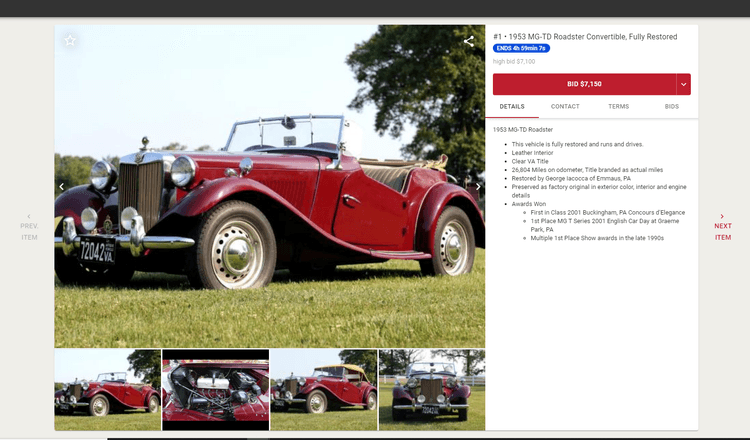The width and height of the screenshot is (750, 440).
Task: Go to the previous item
Action: (x=29, y=227)
